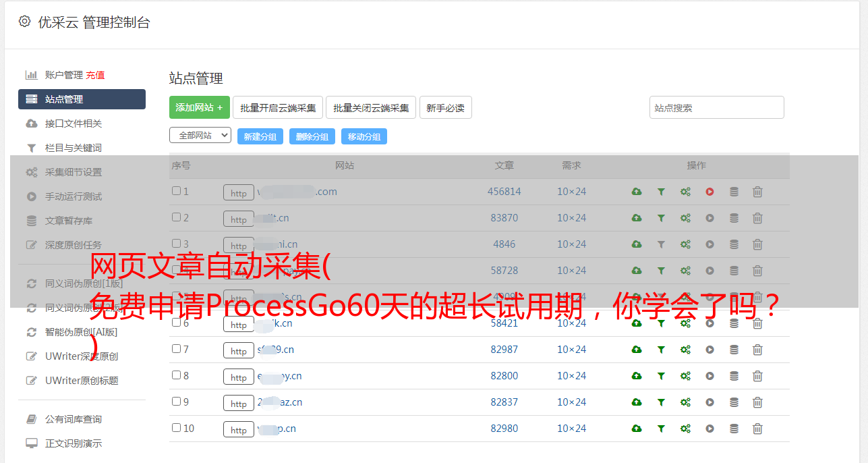Image resolution: width=868 pixels, height=463 pixels.
Task: Click the gear icon beside 优采云 管理控制台
Action: click(25, 22)
